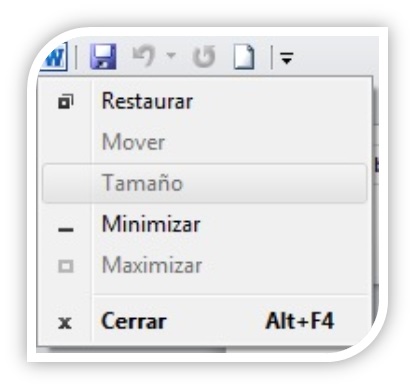The image size is (415, 389).
Task: Click the Alt+F4 shortcut label
Action: tap(300, 321)
